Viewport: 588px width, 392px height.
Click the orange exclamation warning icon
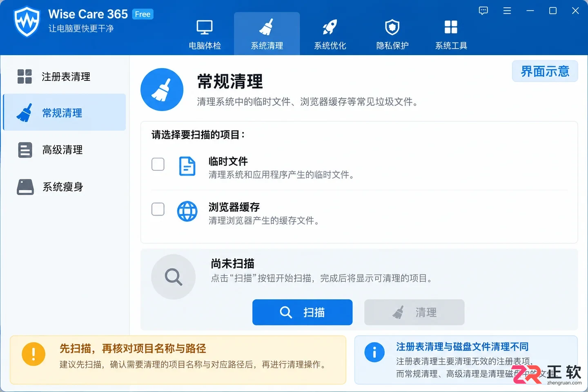(33, 354)
